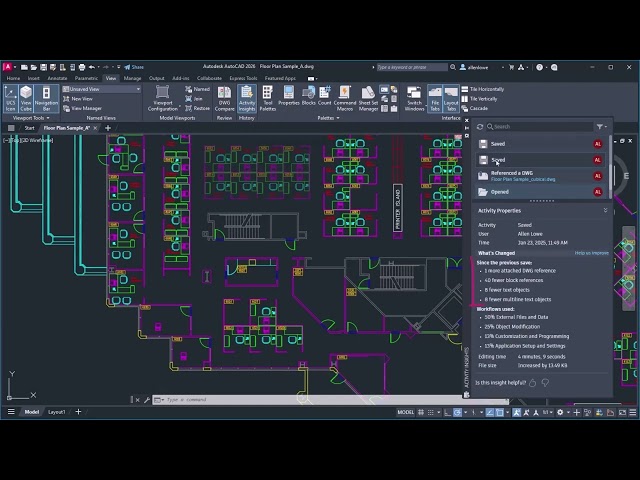Click the Plot printer icon in Quick Access toolbar

point(82,67)
